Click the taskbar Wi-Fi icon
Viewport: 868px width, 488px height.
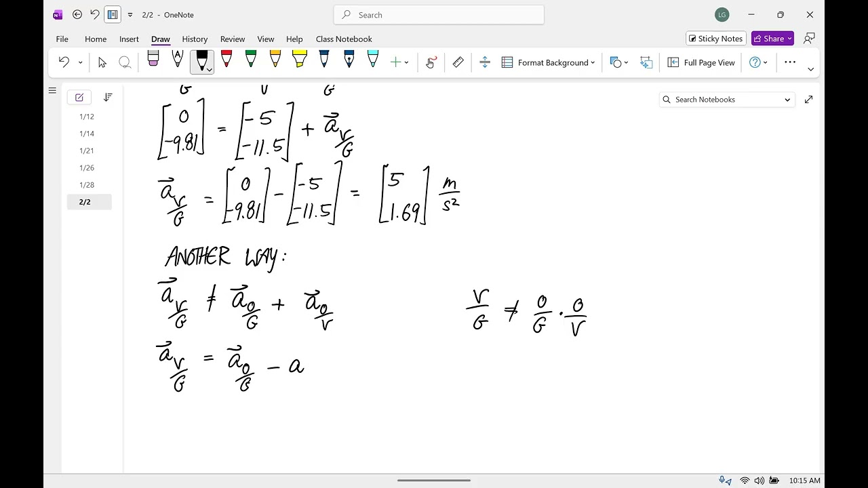pyautogui.click(x=745, y=481)
